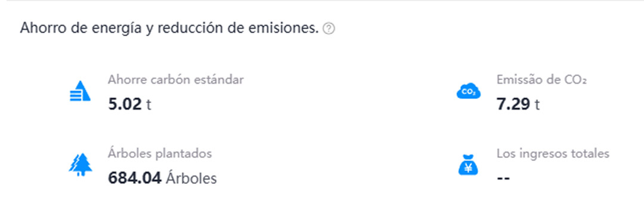644x223 pixels.
Task: Select the 'Emissão de CO₂' label
Action: pyautogui.click(x=541, y=80)
